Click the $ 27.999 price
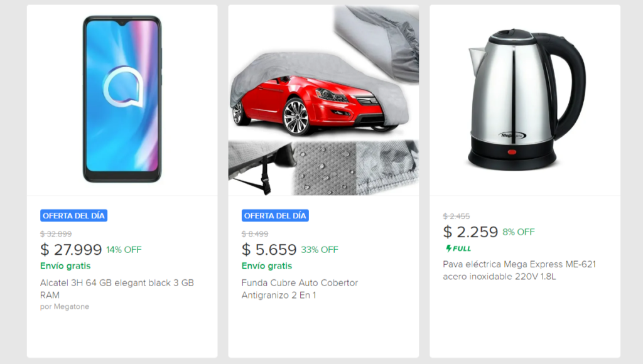This screenshot has height=364, width=643. coord(71,250)
